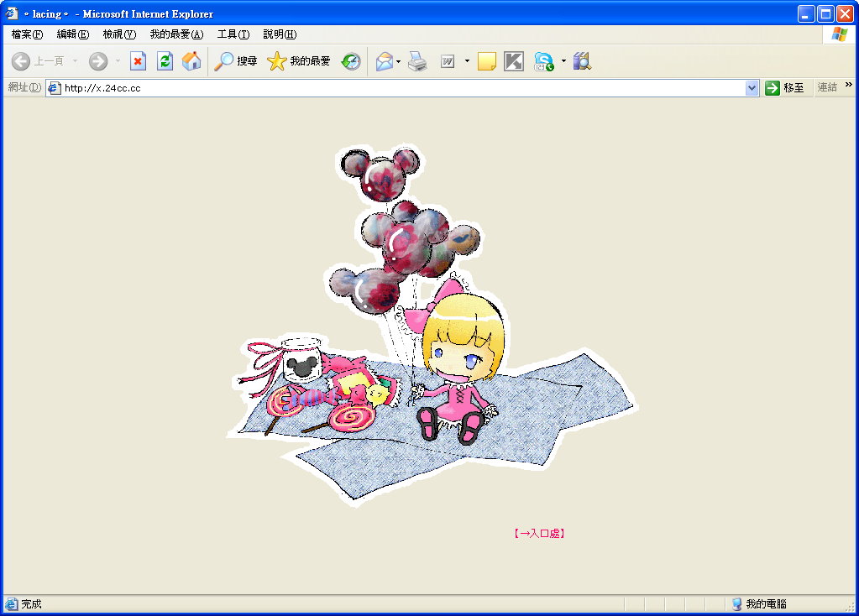Click the yellow sticky note icon

pyautogui.click(x=487, y=61)
